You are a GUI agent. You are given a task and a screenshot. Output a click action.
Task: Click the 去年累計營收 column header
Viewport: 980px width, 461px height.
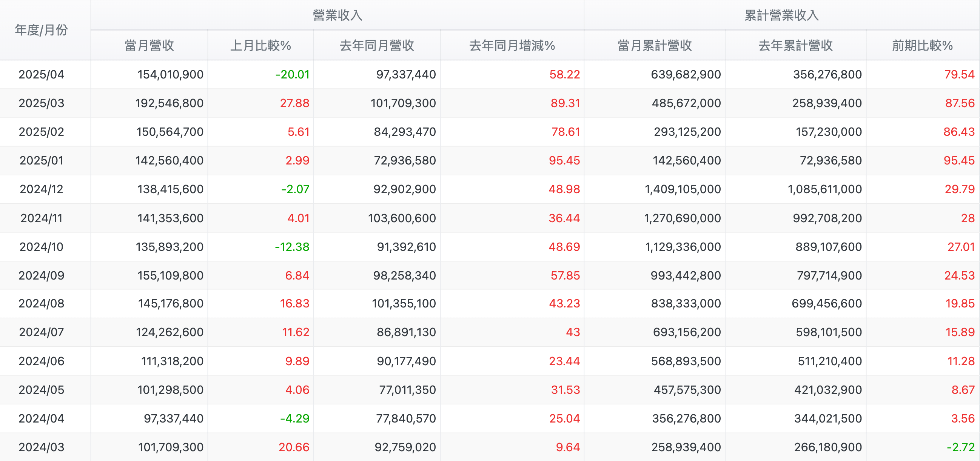pos(795,45)
